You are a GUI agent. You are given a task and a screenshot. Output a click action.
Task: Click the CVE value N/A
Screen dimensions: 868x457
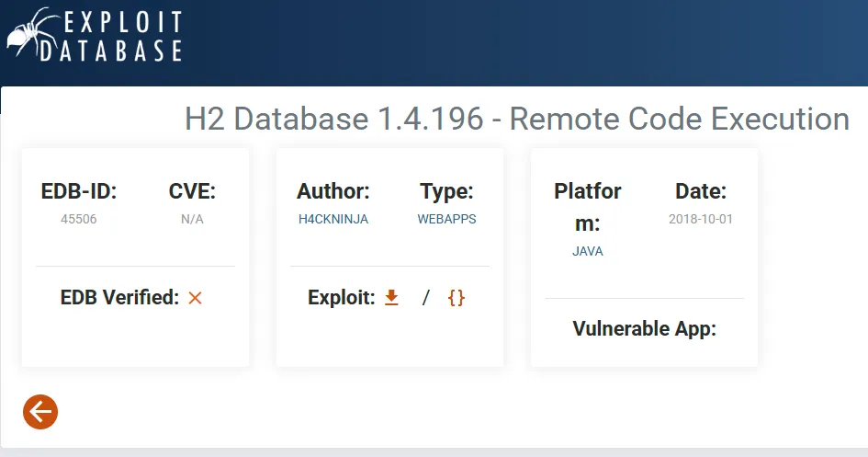(x=192, y=219)
